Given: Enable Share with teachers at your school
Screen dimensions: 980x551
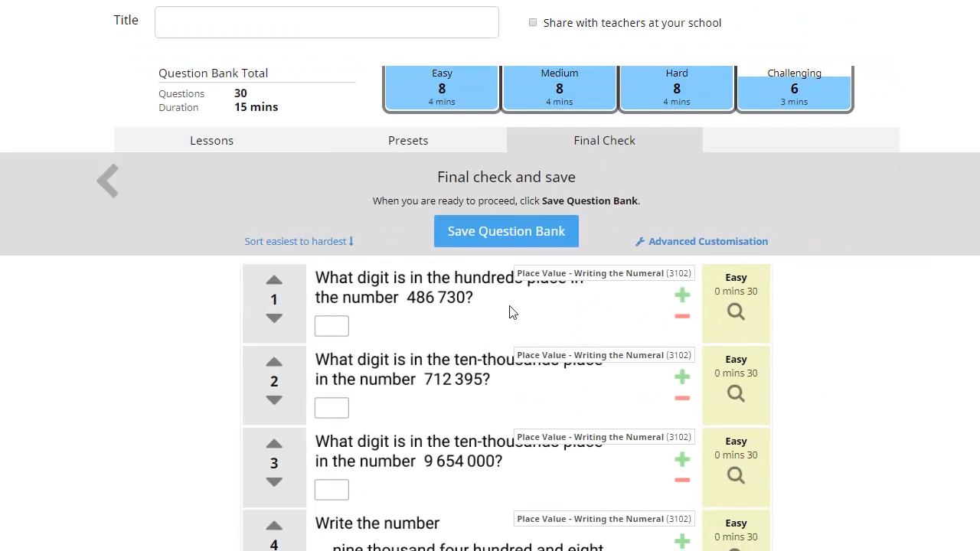Looking at the screenshot, I should [533, 22].
